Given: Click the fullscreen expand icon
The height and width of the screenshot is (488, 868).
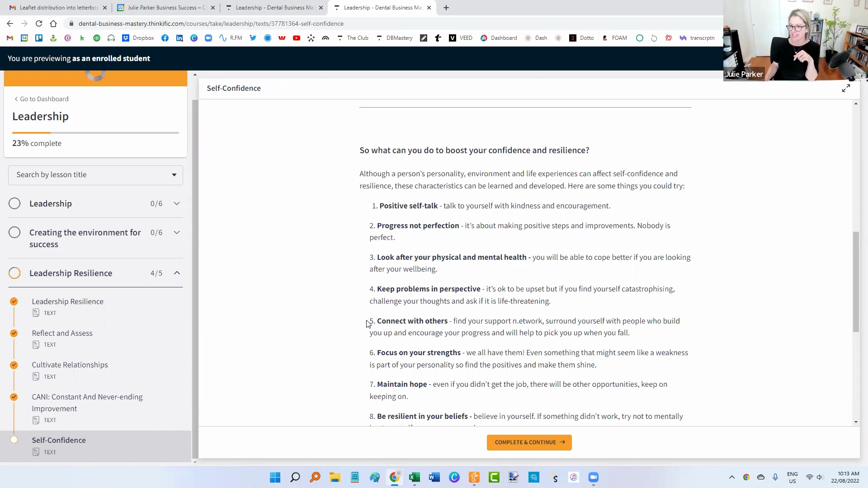Looking at the screenshot, I should [846, 89].
